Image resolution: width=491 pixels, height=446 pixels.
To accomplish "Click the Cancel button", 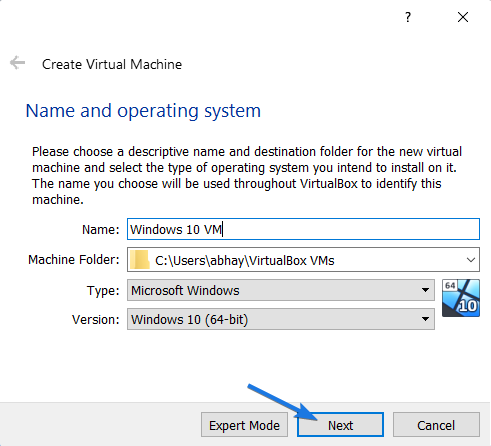I will coord(436,425).
